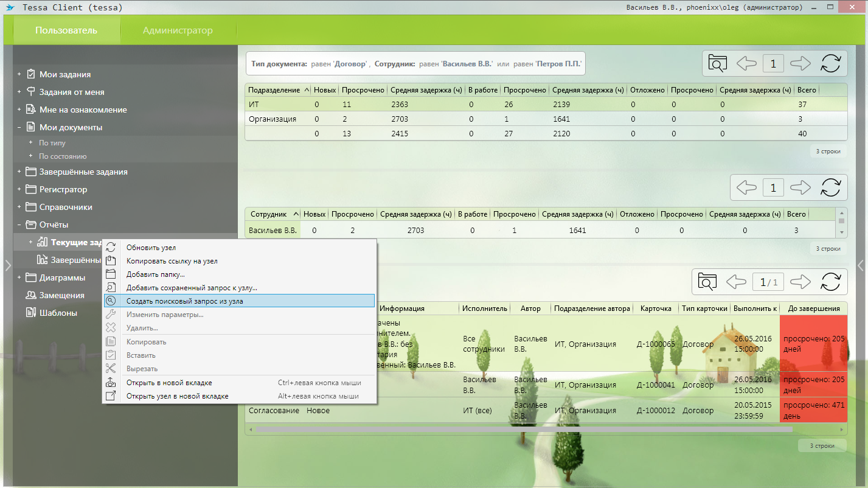Sort by Подразделение column header
The height and width of the screenshot is (488, 868).
coord(278,89)
